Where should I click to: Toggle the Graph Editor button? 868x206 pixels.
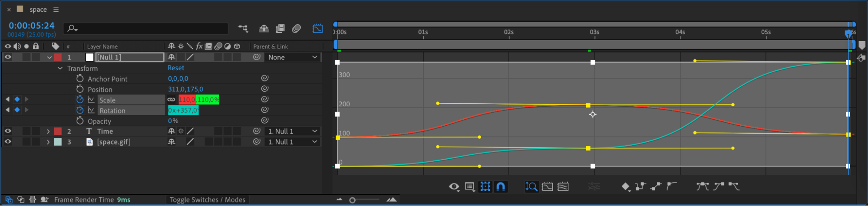(x=318, y=29)
